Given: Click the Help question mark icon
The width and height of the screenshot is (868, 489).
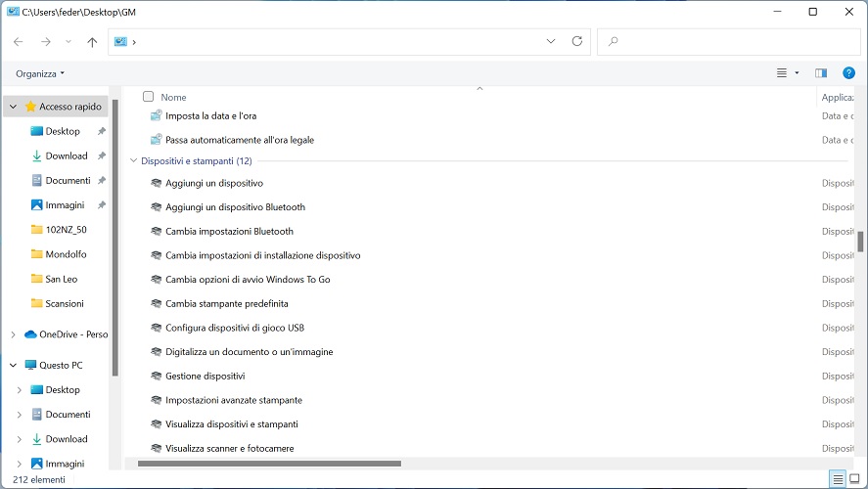Looking at the screenshot, I should tap(848, 73).
